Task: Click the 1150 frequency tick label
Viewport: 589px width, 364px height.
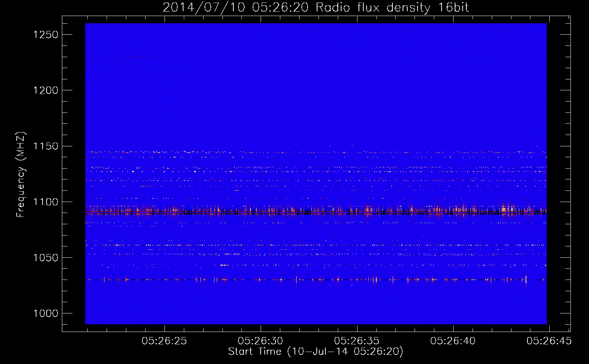Action: point(46,146)
